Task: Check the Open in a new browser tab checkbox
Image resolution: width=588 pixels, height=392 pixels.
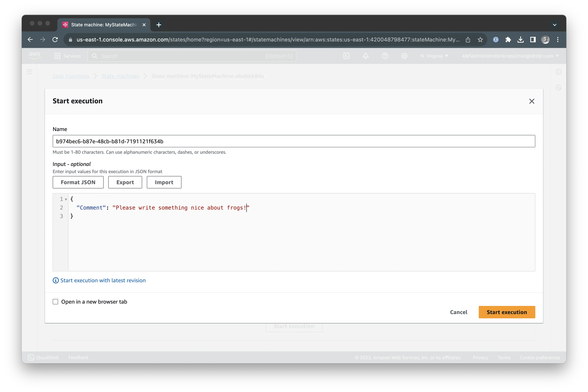Action: pyautogui.click(x=55, y=302)
